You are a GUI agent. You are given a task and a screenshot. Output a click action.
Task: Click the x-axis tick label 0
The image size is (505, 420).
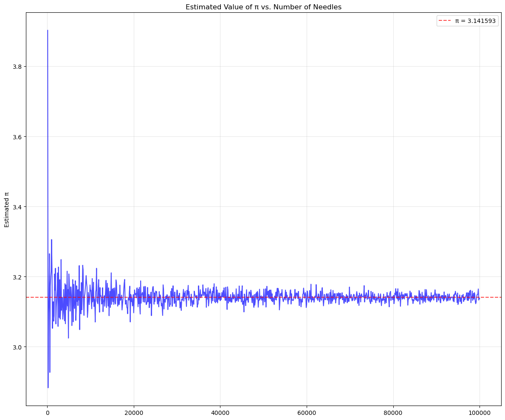pos(47,413)
